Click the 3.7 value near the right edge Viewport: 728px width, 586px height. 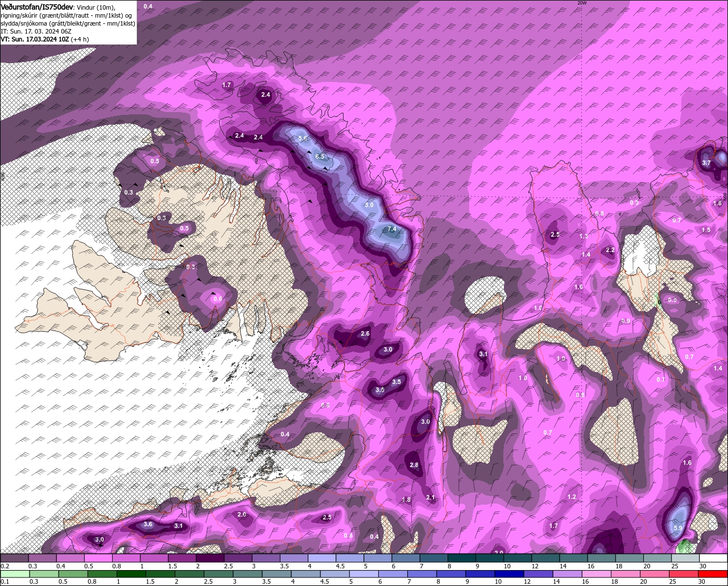[706, 163]
